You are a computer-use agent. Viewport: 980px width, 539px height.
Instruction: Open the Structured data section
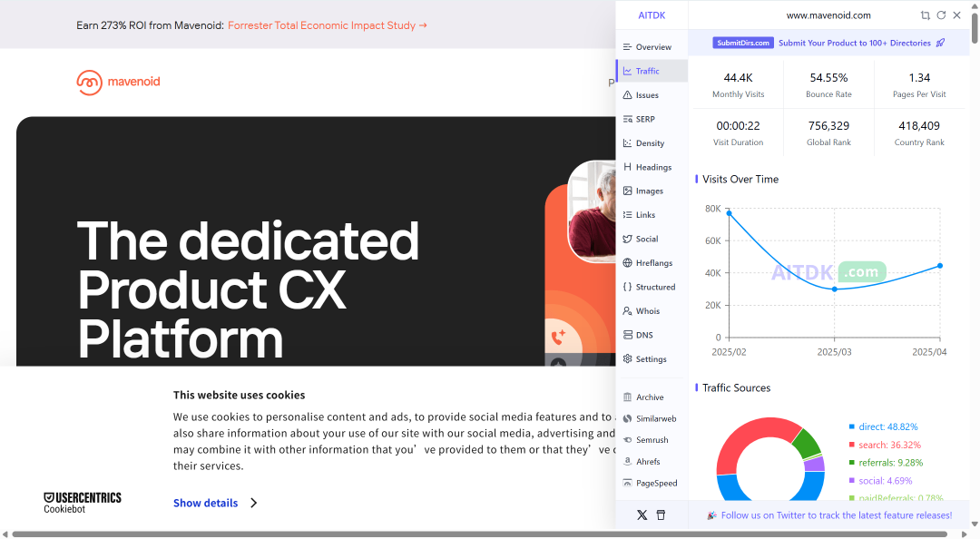click(652, 287)
